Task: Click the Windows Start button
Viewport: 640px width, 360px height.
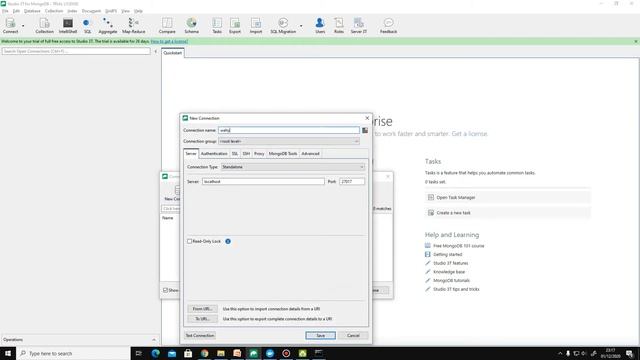Action: tap(8, 353)
